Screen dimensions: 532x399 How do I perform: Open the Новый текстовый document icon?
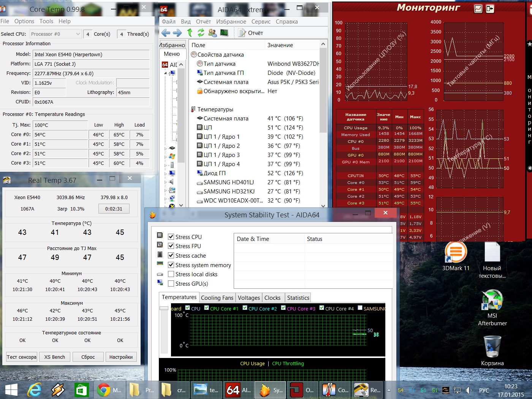[492, 261]
